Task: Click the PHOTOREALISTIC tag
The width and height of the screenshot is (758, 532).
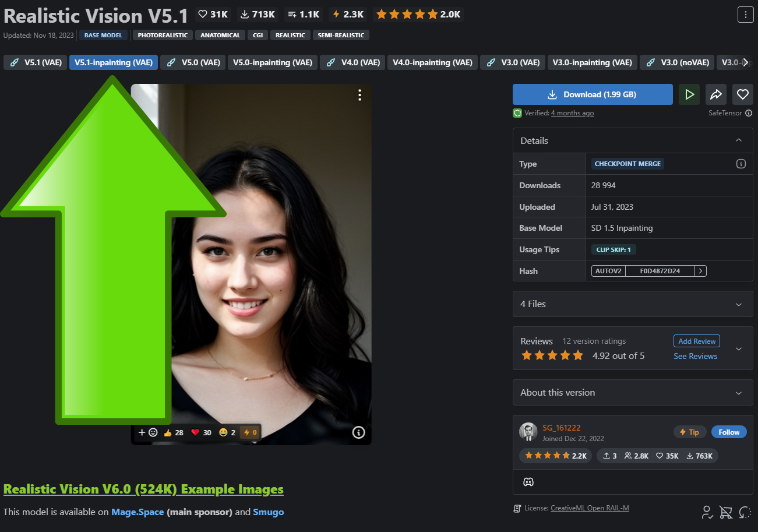Action: click(163, 35)
